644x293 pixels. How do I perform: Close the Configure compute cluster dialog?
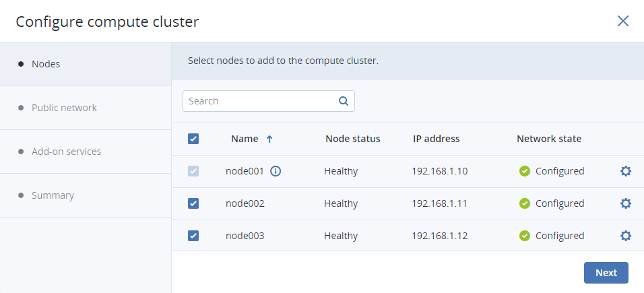pos(623,21)
